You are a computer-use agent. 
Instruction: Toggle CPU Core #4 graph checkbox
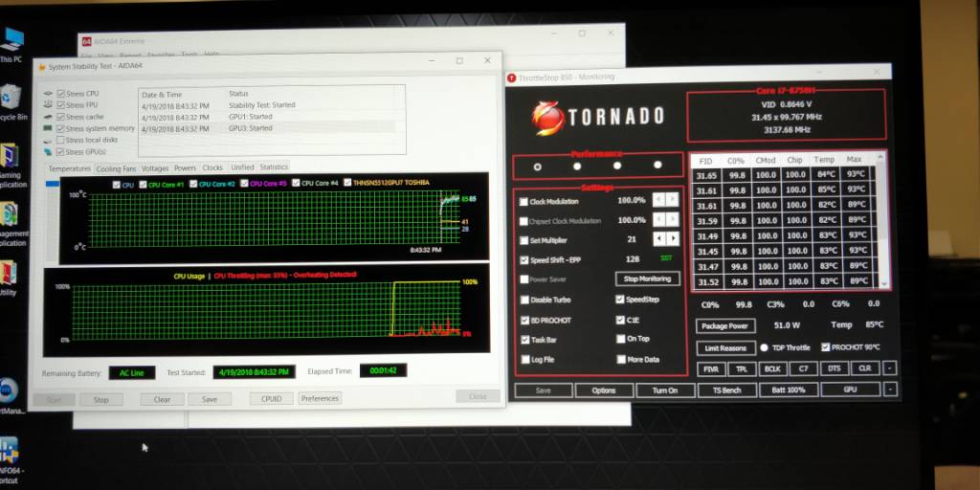pyautogui.click(x=295, y=184)
